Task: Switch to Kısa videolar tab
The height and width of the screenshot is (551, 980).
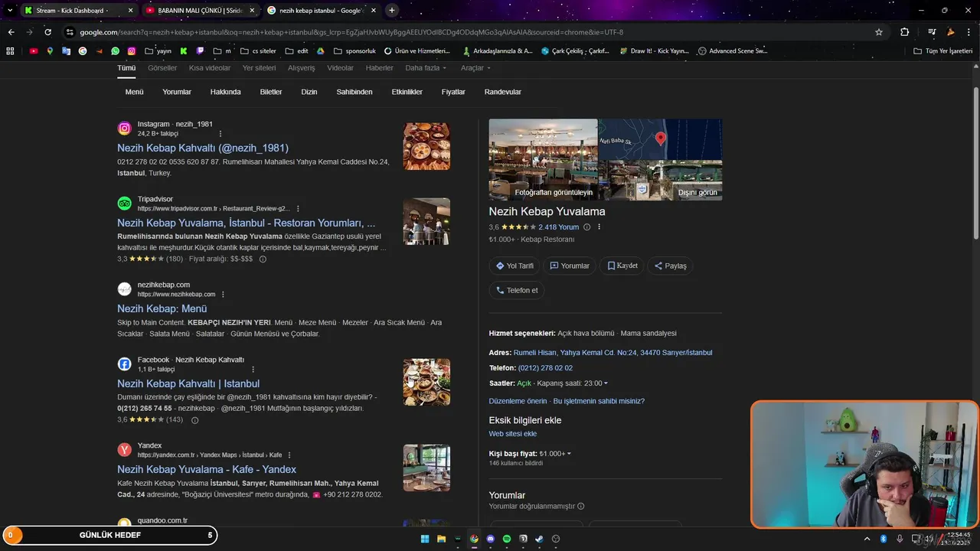Action: click(x=210, y=68)
